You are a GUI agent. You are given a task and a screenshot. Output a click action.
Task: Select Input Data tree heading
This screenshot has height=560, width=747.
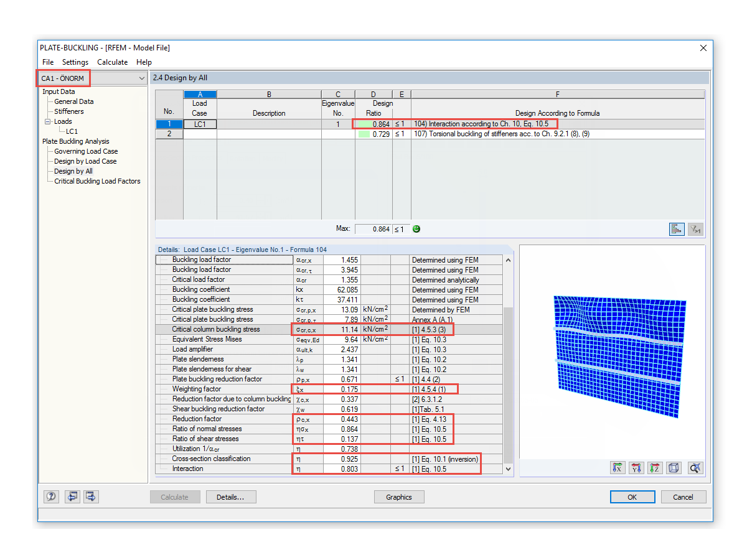click(59, 91)
